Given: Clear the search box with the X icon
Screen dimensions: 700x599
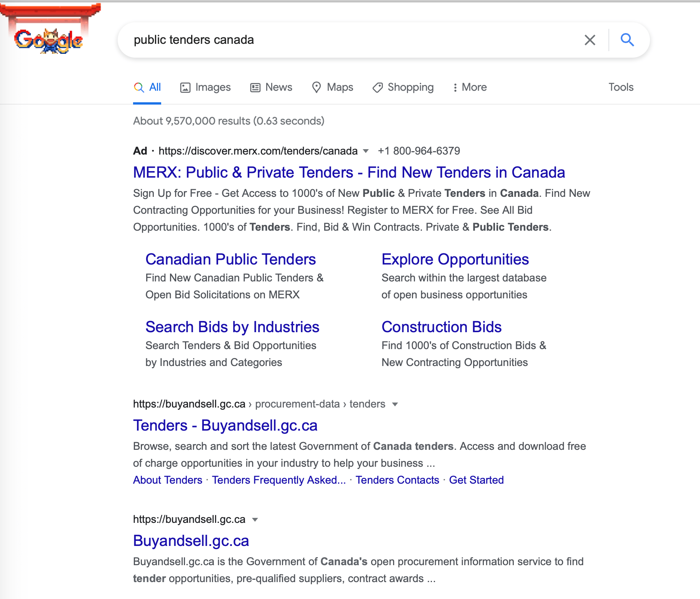Looking at the screenshot, I should [x=590, y=40].
